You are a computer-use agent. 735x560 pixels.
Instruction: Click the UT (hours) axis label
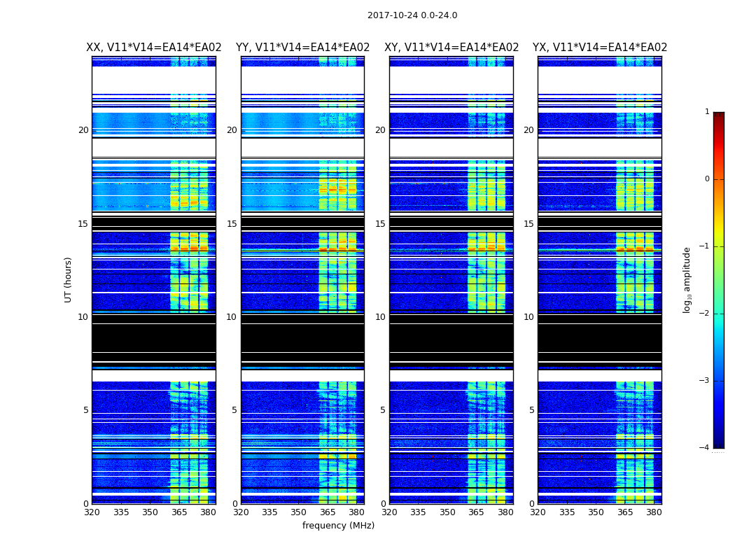(x=68, y=280)
